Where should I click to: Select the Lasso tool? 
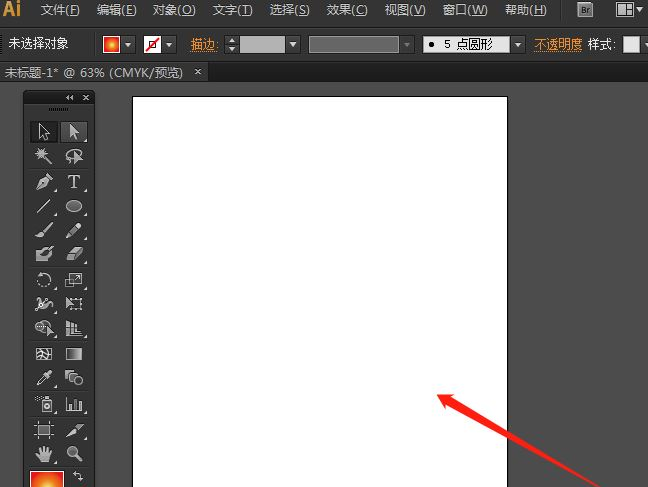pos(74,156)
